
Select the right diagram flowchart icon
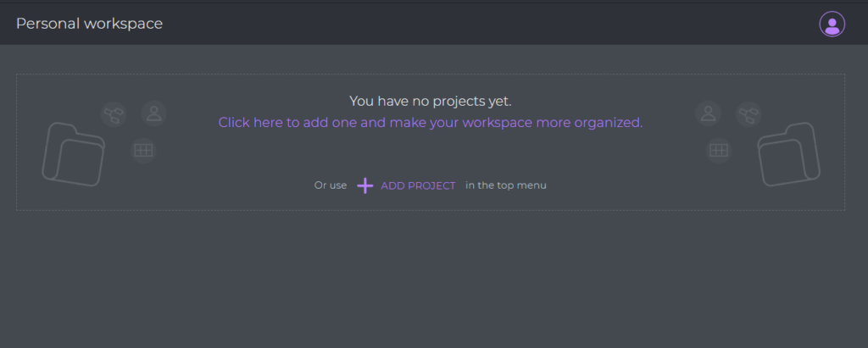748,114
